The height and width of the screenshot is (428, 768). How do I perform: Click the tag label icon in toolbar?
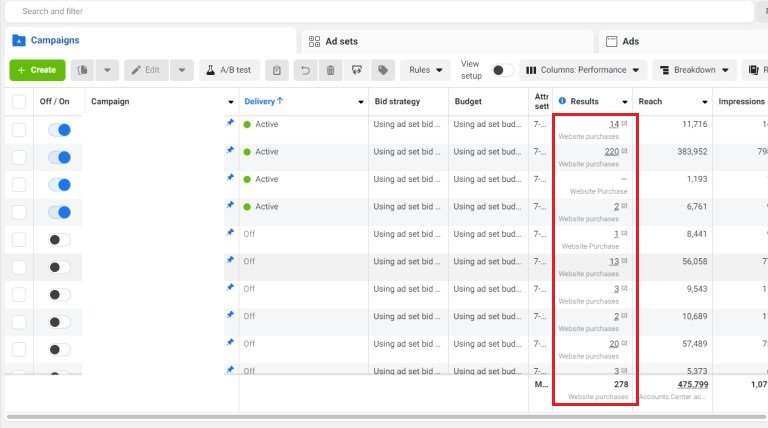382,70
